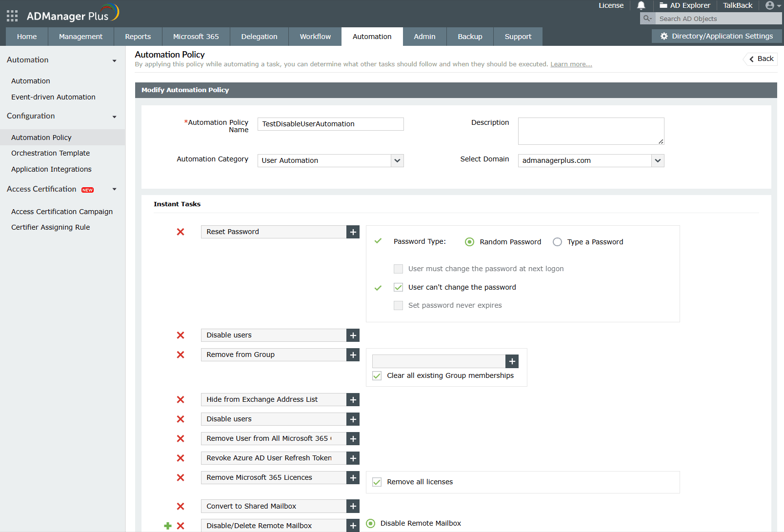Image resolution: width=784 pixels, height=532 pixels.
Task: Click the green plus beside Disable/Delete Remote Mailbox
Action: tap(168, 526)
